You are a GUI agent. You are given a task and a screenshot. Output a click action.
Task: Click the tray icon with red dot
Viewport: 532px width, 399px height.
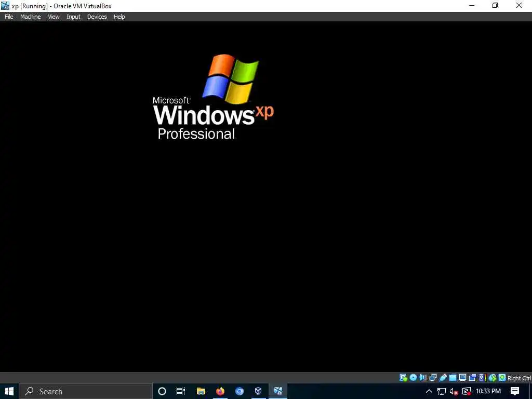(467, 392)
